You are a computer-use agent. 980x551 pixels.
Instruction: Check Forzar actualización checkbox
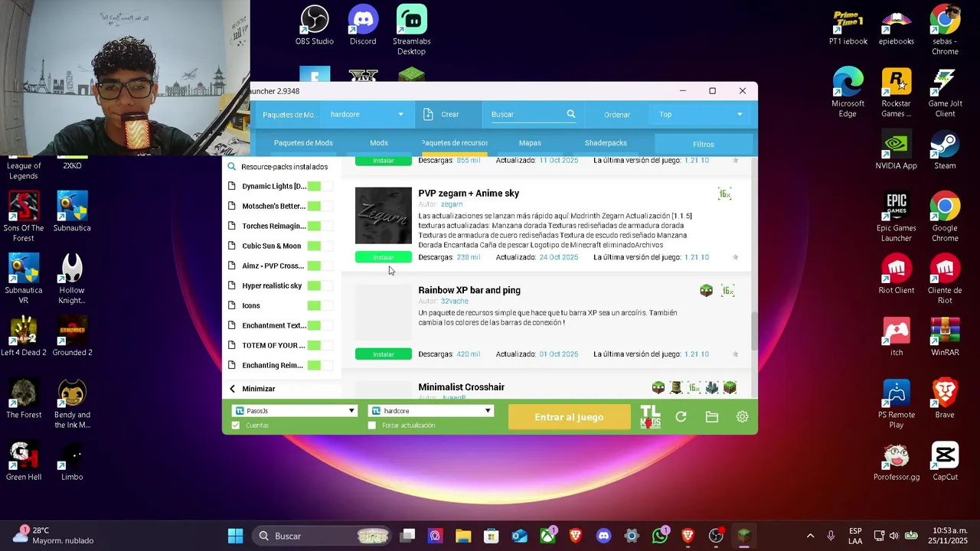coord(372,425)
